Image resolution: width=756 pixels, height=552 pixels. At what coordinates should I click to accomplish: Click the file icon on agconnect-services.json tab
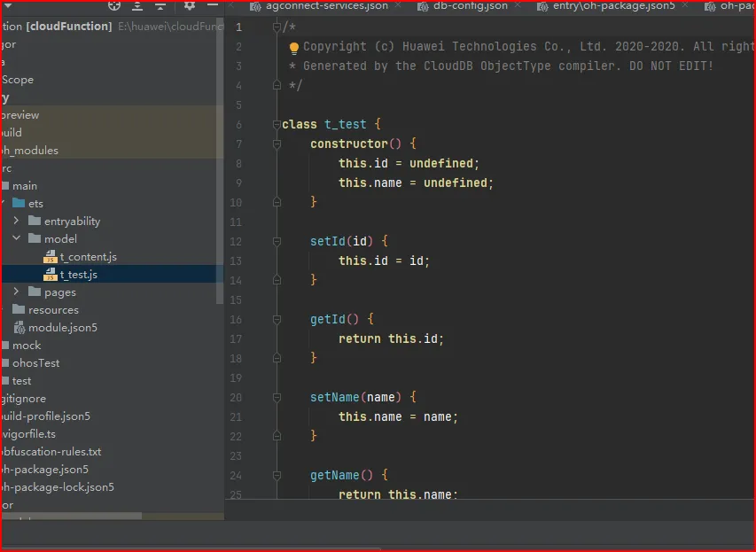point(255,6)
